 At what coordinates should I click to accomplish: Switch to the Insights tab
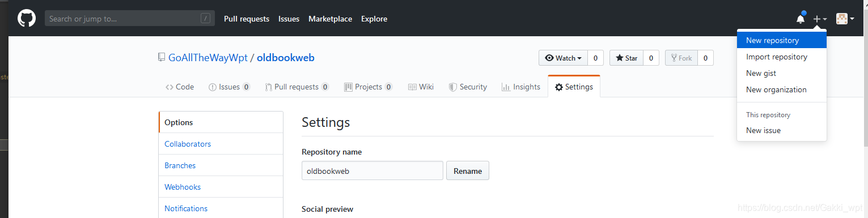click(521, 87)
